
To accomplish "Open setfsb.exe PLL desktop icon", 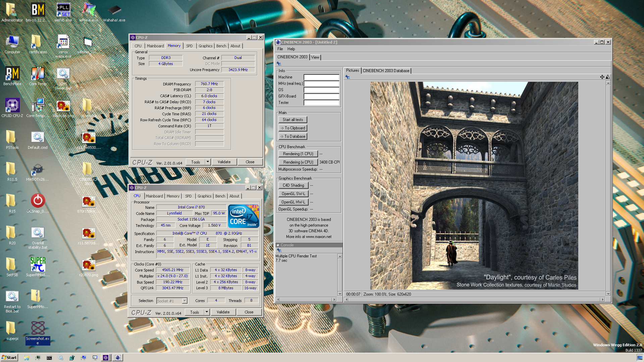I will tap(63, 12).
